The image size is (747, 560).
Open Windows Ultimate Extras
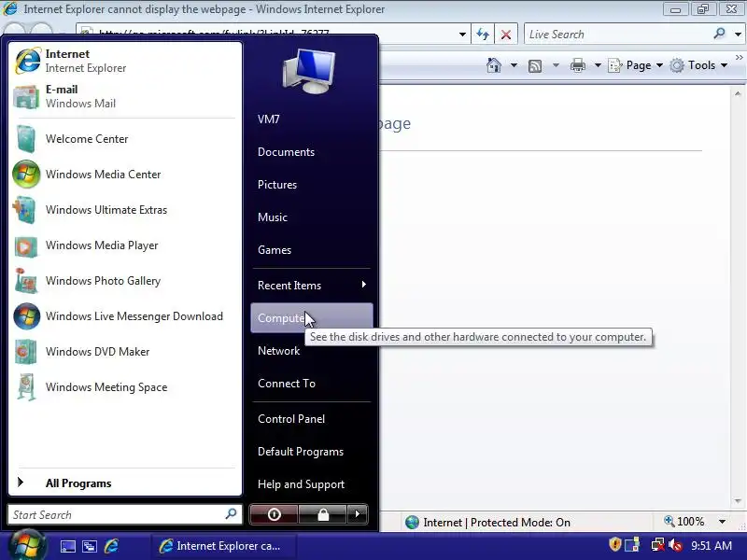125,209
